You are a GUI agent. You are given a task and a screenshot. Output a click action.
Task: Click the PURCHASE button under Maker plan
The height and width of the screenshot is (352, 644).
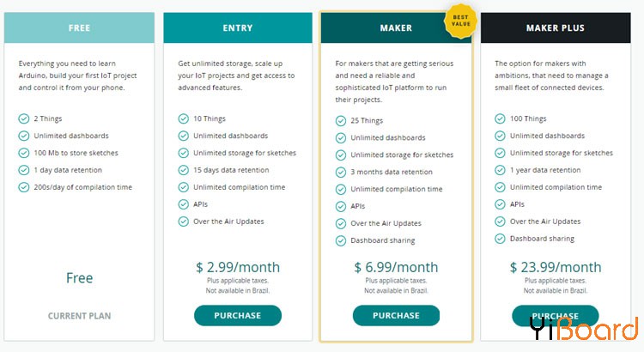(396, 315)
